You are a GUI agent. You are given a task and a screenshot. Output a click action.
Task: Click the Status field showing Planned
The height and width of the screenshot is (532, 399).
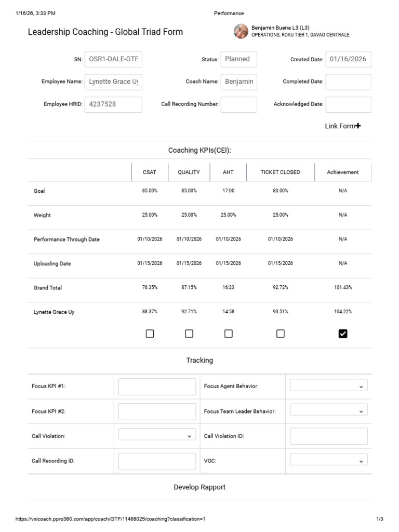point(239,59)
